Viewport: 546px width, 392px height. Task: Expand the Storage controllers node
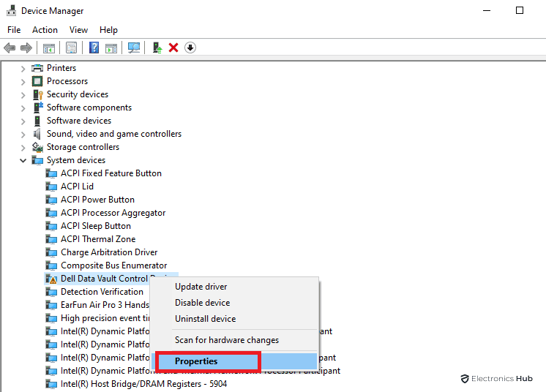pyautogui.click(x=23, y=147)
